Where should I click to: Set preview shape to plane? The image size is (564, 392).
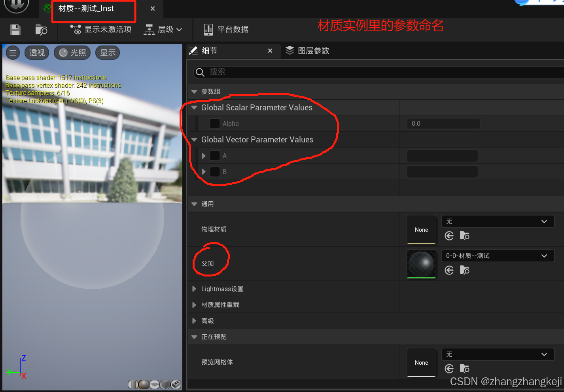pos(155,384)
